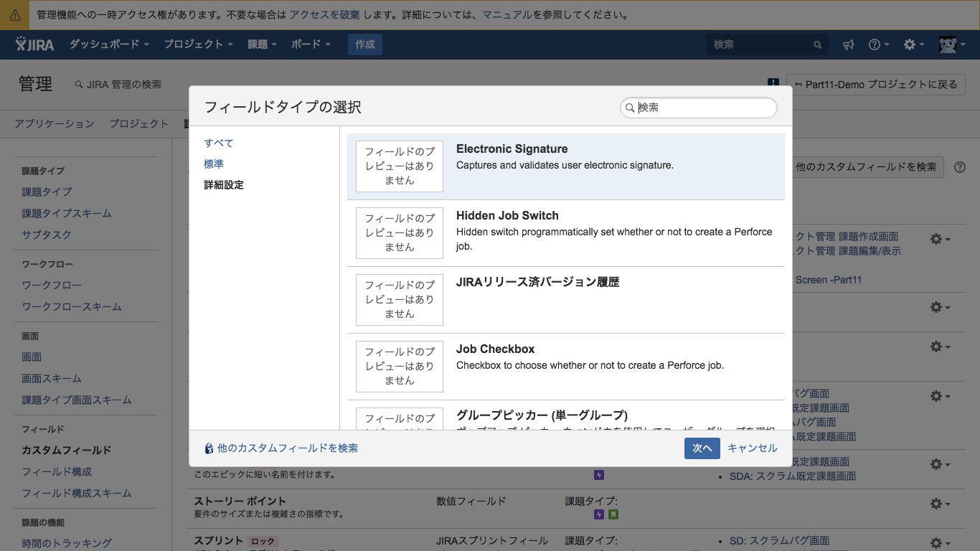This screenshot has width=980, height=551.
Task: Cancel the field type dialog via キャンセル
Action: tap(753, 448)
